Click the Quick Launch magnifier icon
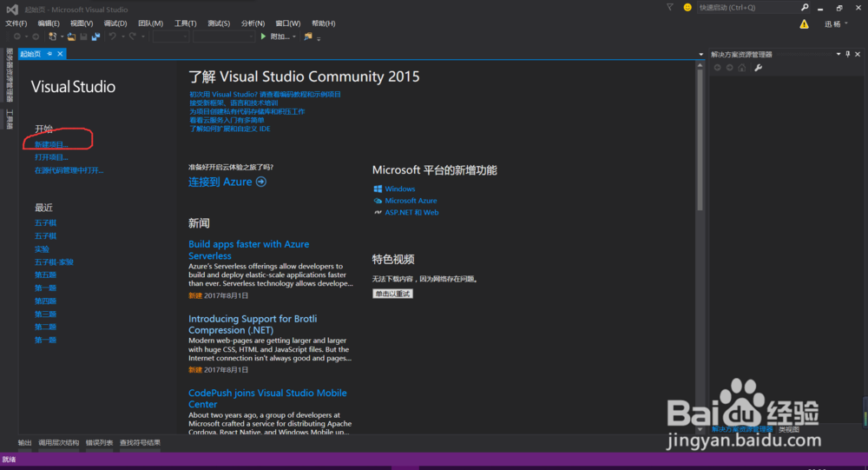This screenshot has width=868, height=470. click(x=805, y=7)
